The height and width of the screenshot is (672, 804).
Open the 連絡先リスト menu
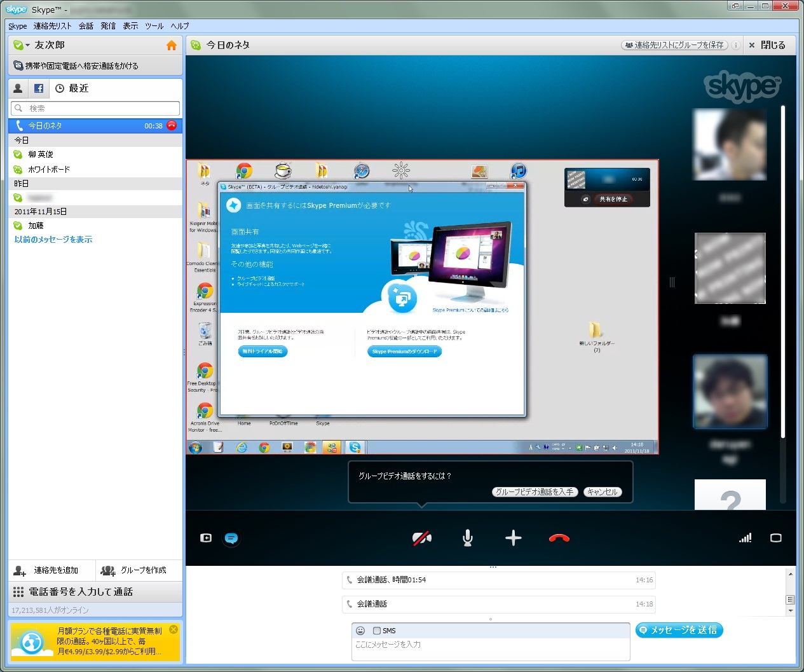pyautogui.click(x=53, y=26)
